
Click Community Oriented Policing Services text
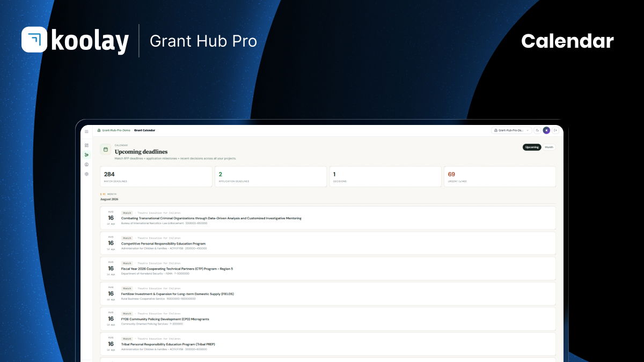tap(144, 324)
